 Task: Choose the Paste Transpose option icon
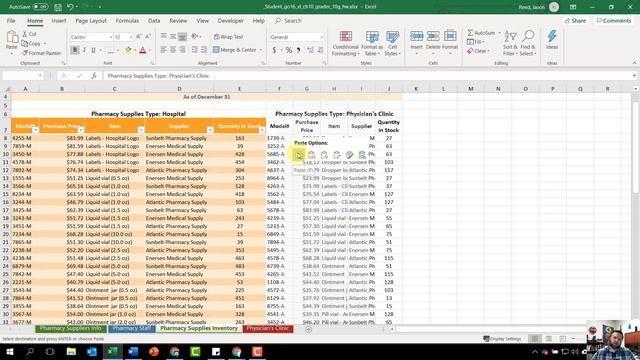point(337,155)
